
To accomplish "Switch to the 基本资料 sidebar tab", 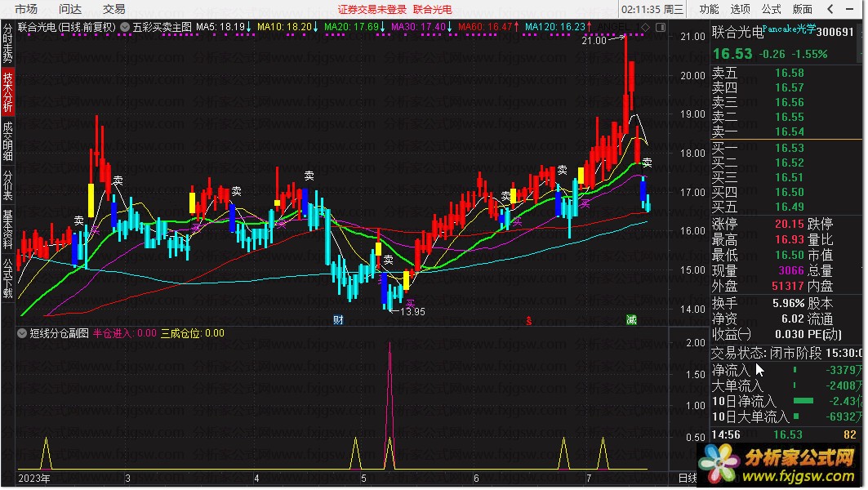I will 7,229.
